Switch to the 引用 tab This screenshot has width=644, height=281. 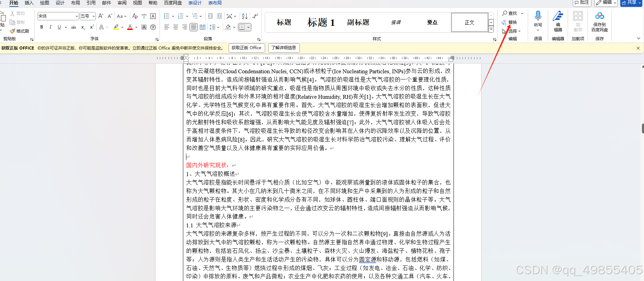point(91,3)
